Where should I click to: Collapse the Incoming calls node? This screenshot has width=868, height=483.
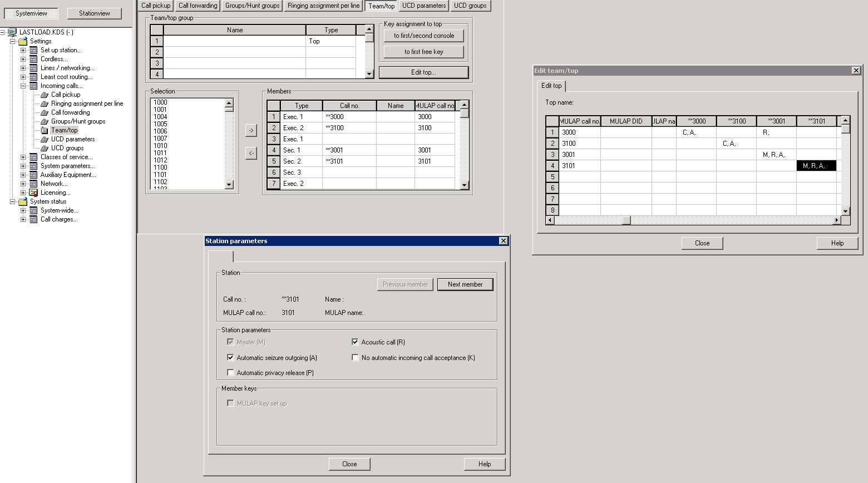coord(23,86)
